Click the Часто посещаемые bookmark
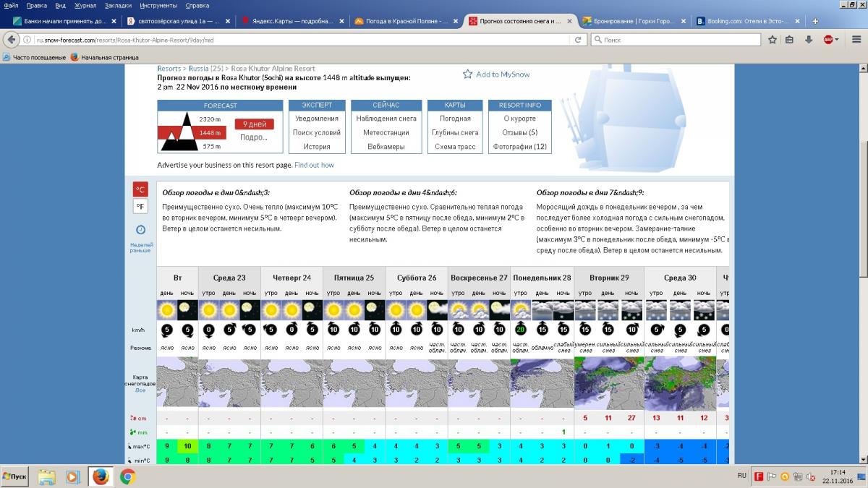Screen dimensions: 868x488 tap(34, 57)
